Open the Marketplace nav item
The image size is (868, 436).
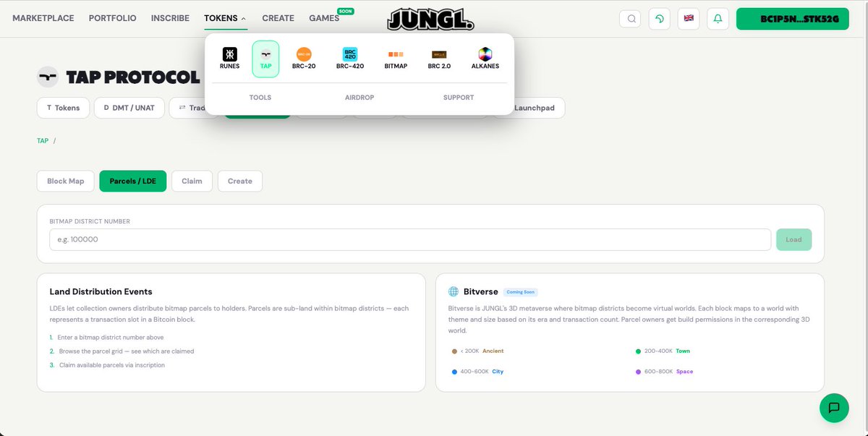coord(43,18)
